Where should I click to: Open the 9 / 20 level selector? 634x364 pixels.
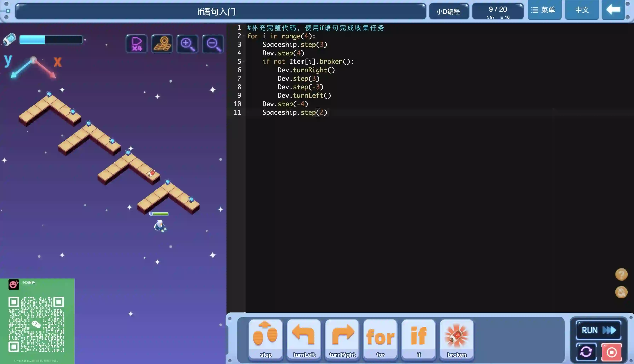(x=498, y=11)
